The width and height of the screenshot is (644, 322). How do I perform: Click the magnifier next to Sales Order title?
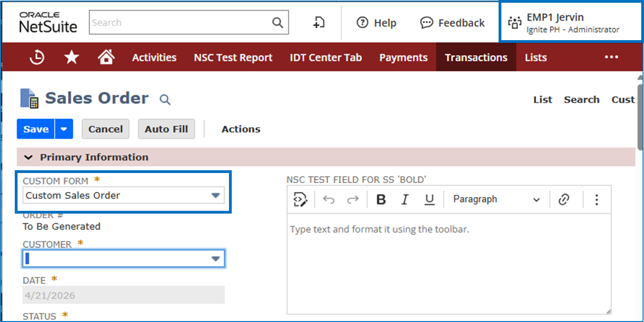[x=165, y=99]
